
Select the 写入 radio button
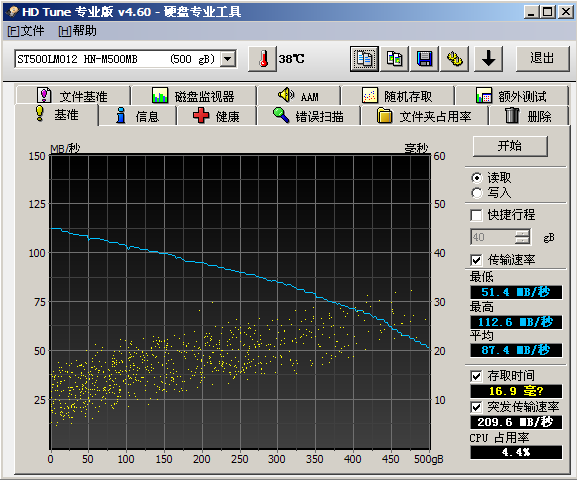point(477,193)
